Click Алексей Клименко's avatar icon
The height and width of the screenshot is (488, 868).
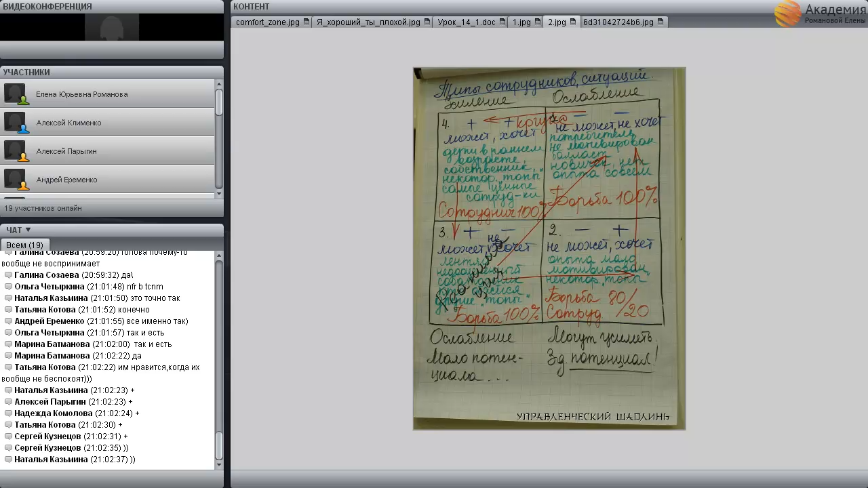16,123
